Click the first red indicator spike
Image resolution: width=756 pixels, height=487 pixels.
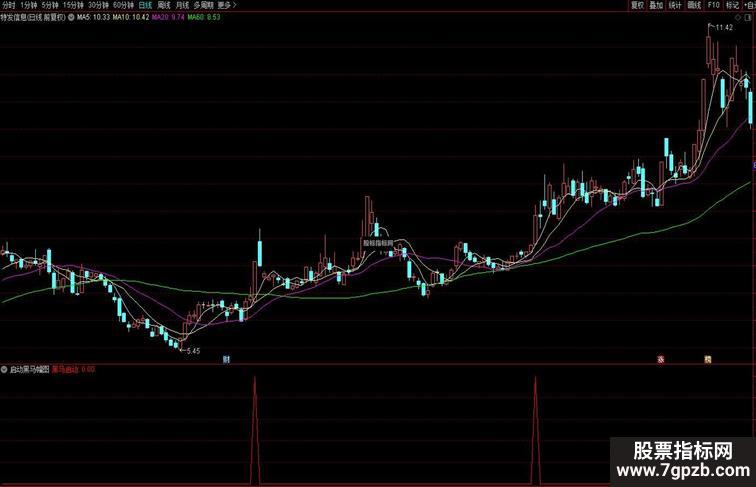255,431
